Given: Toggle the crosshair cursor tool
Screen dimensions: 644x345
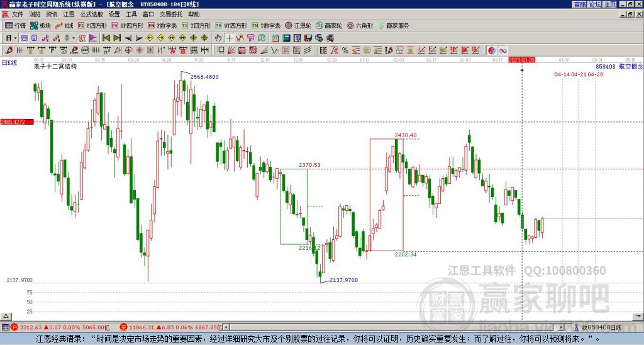Looking at the screenshot, I should pos(229,38).
